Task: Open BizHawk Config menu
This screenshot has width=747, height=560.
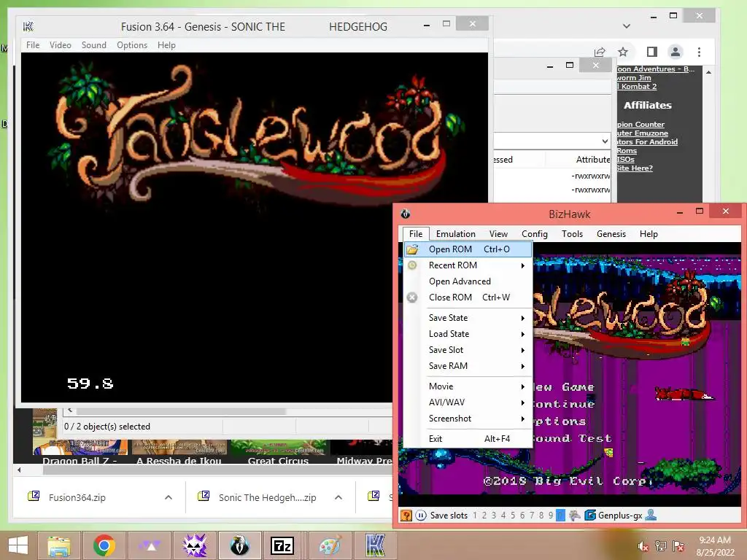Action: (x=535, y=234)
